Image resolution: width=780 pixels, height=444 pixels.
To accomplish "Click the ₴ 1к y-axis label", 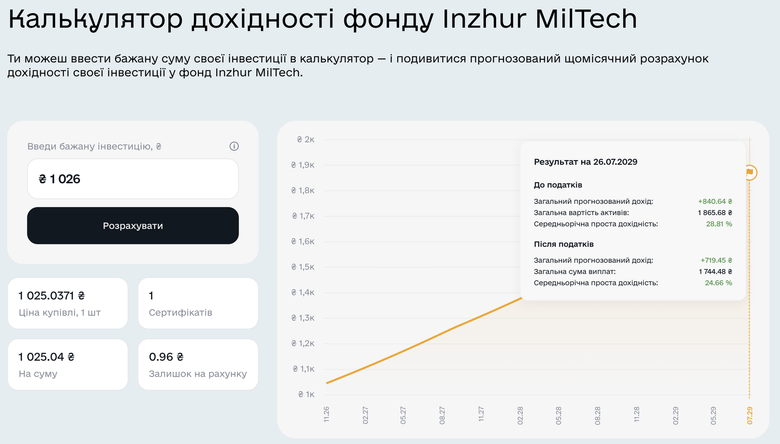I will pos(306,394).
